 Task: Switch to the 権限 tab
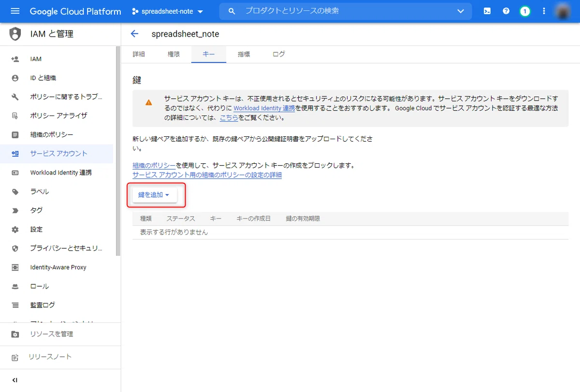[174, 54]
